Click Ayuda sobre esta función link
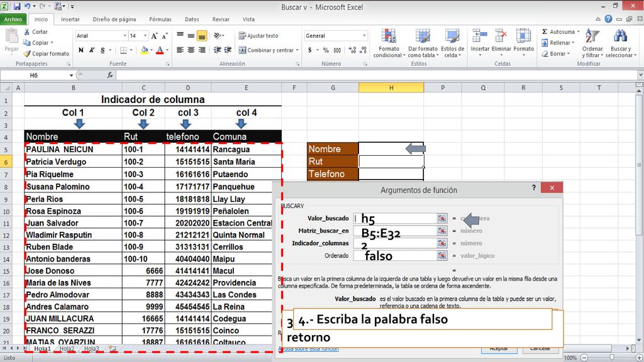 click(x=308, y=349)
